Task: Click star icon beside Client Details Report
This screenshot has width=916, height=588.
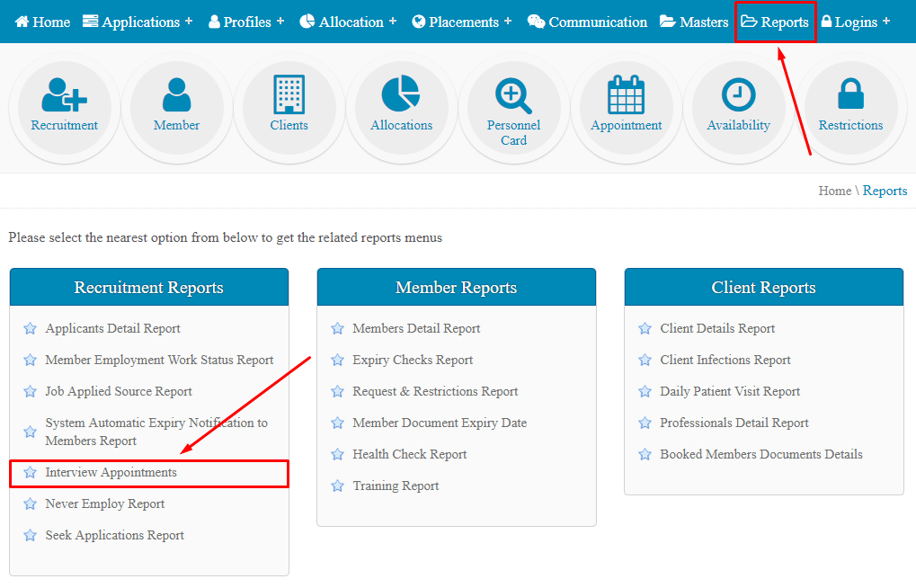Action: 645,328
